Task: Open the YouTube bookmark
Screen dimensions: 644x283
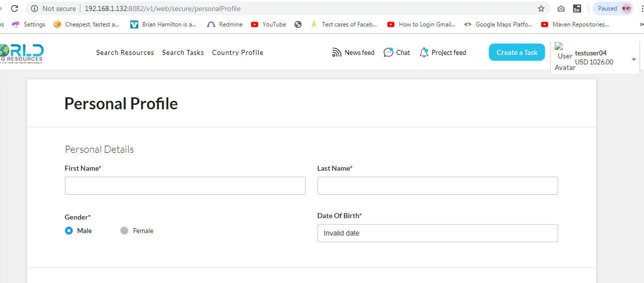Action: (269, 24)
